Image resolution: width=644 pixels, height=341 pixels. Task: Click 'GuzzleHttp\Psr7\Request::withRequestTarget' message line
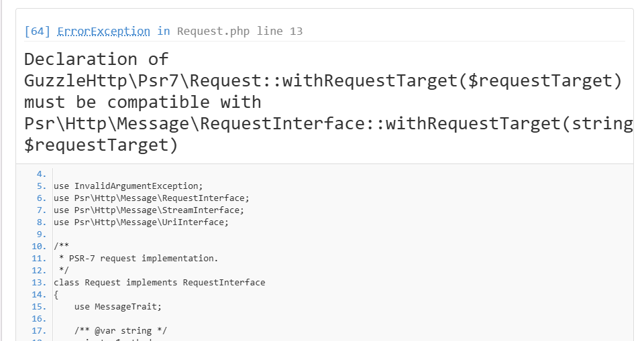click(x=323, y=80)
